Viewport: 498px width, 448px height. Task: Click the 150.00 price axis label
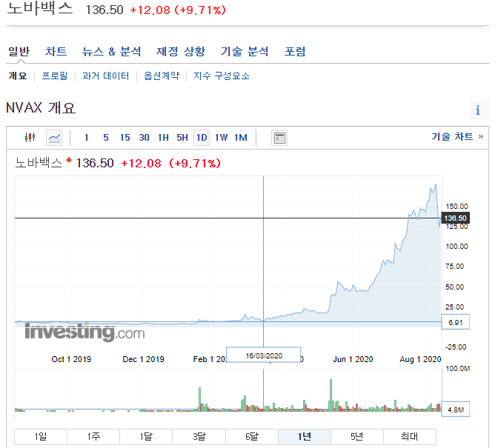tap(456, 207)
